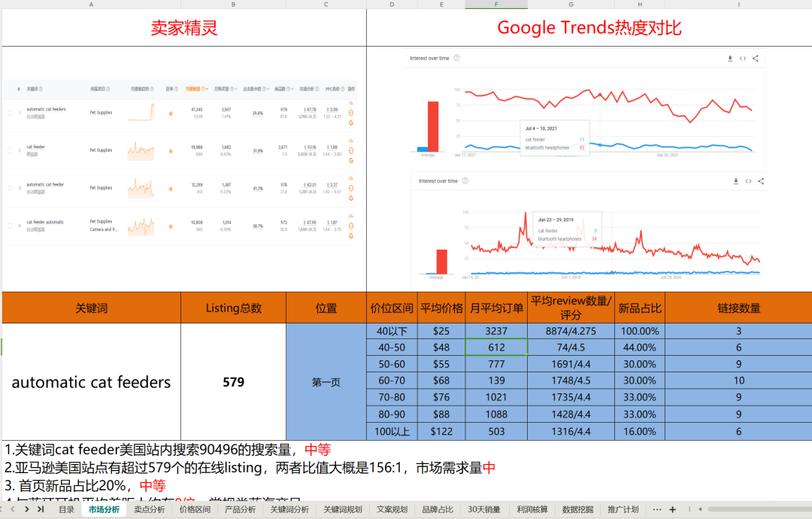Click the add new sheet plus icon
Screen dimensions: 812x519
point(671,509)
